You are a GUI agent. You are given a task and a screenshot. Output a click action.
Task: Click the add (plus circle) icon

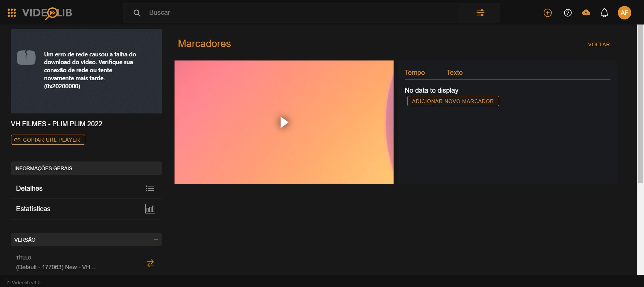pyautogui.click(x=548, y=13)
